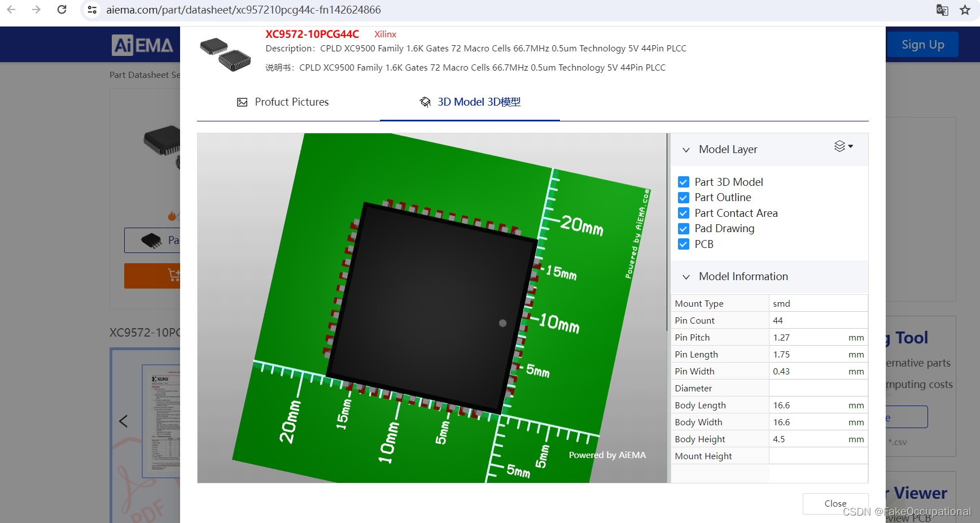Click the Pin Pitch value 1.27
This screenshot has width=980, height=523.
(781, 338)
